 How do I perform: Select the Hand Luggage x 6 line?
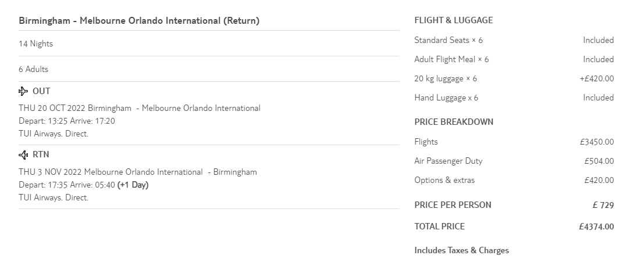tap(446, 98)
